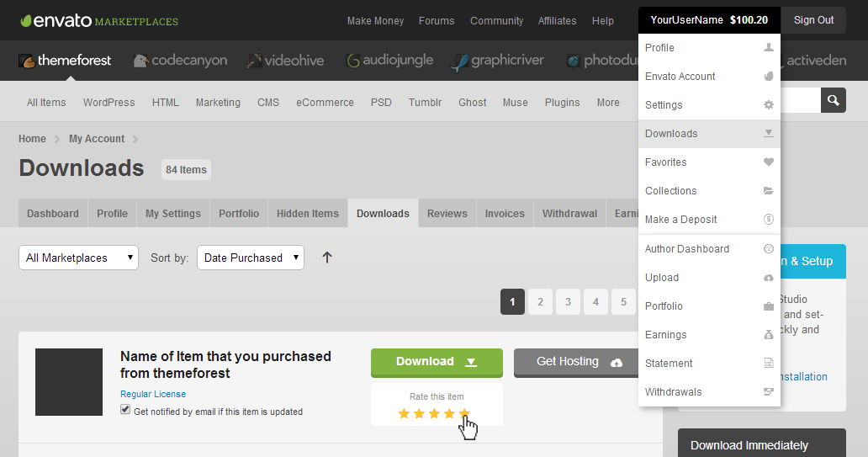Go to the graphicriver marketplace
This screenshot has width=868, height=457.
(x=498, y=61)
